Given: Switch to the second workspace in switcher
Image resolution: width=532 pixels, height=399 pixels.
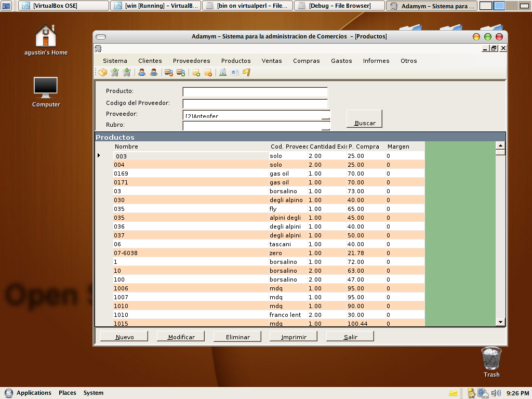Looking at the screenshot, I should pos(499,6).
